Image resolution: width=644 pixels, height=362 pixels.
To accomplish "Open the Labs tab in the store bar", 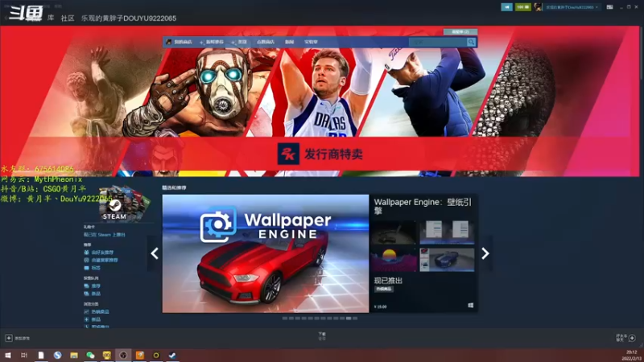I will pyautogui.click(x=311, y=42).
